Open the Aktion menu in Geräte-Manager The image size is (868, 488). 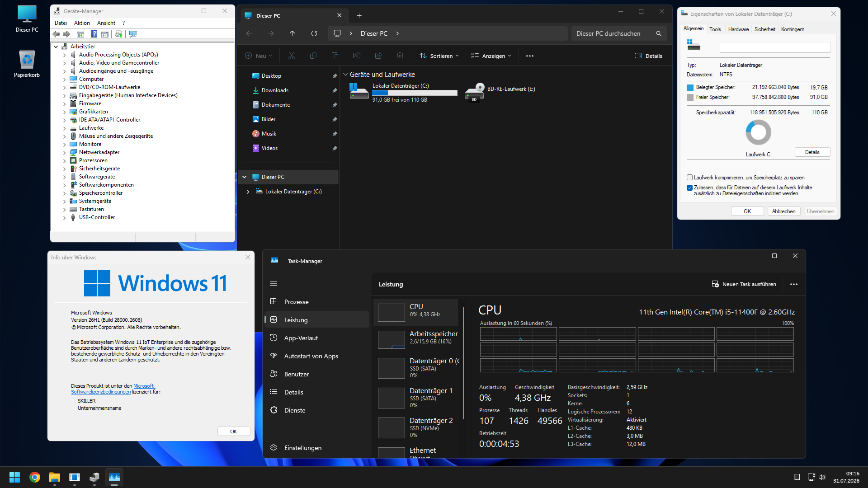click(82, 23)
